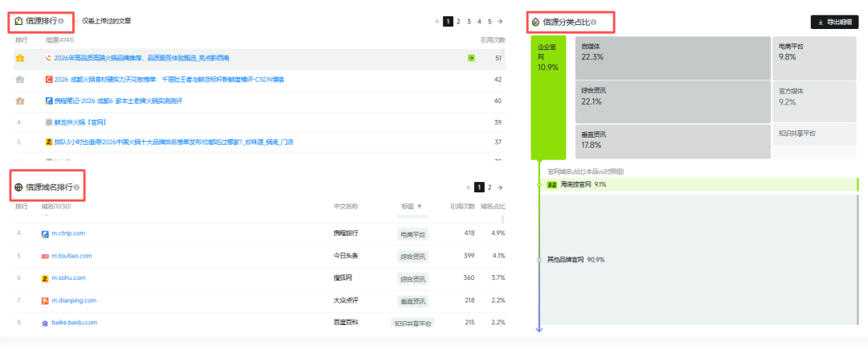Viewport: 868px width, 350px height.
Task: Click the Sohu favicon on the rank 5 article
Action: (x=49, y=142)
